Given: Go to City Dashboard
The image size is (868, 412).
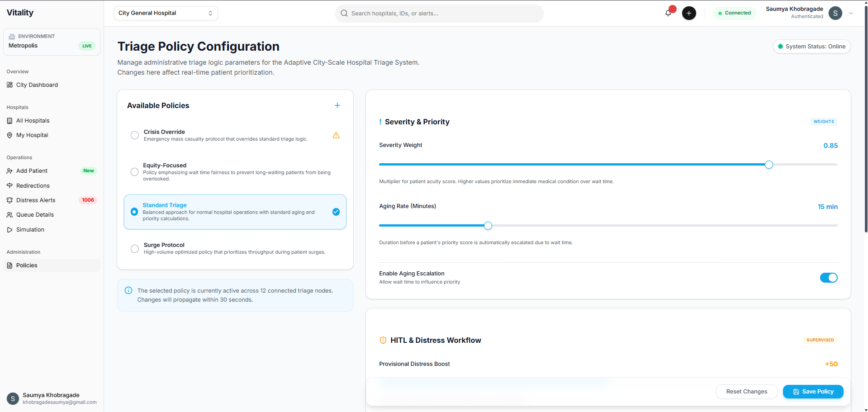Looking at the screenshot, I should click(x=37, y=85).
